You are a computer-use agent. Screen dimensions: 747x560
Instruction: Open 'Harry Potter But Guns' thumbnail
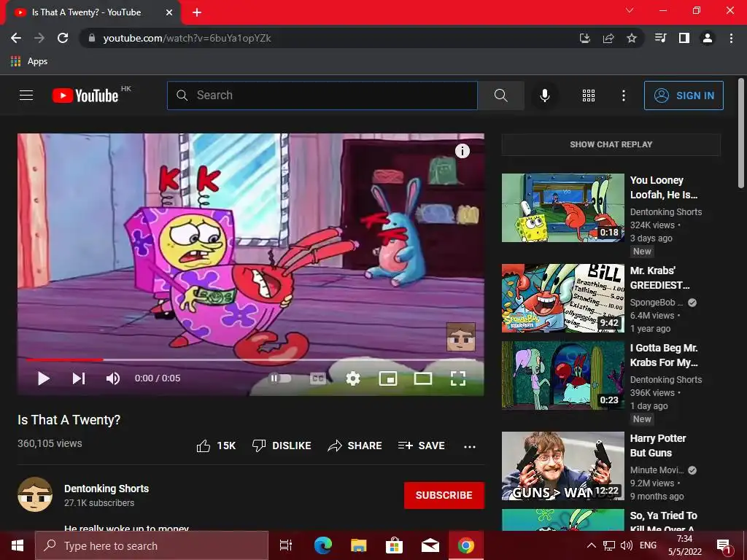point(562,466)
